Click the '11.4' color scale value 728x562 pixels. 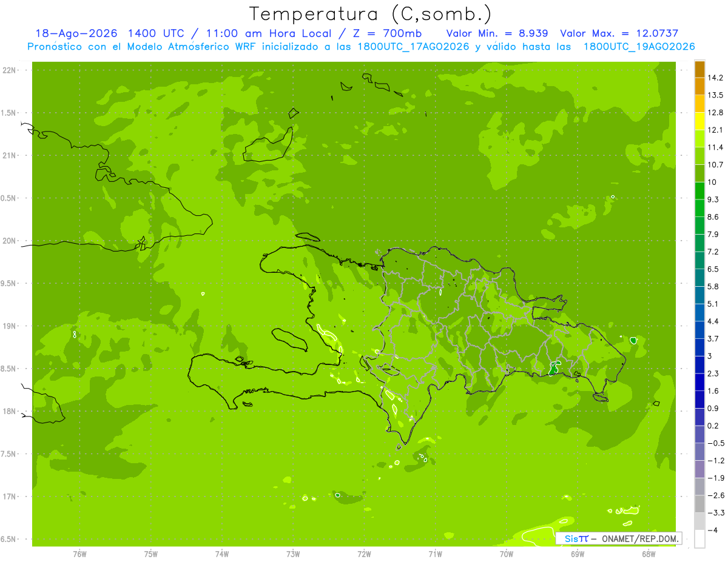716,147
